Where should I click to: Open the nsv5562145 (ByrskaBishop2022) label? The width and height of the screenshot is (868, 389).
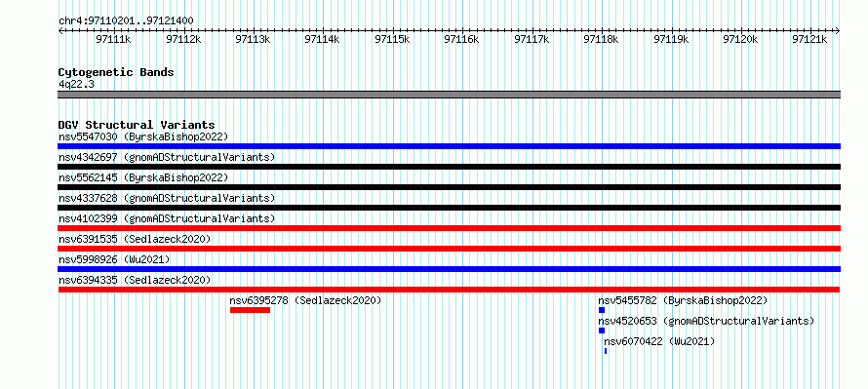pos(143,177)
